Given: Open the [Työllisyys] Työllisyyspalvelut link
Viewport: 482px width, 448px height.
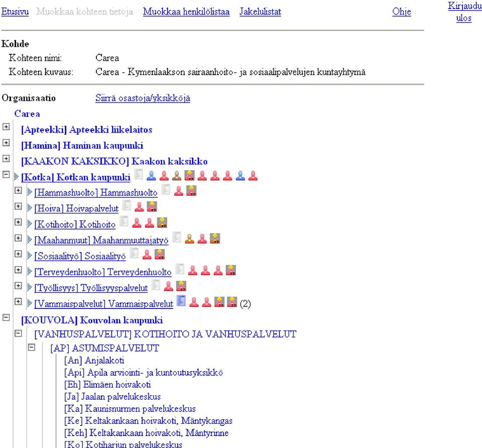Looking at the screenshot, I should [x=91, y=288].
